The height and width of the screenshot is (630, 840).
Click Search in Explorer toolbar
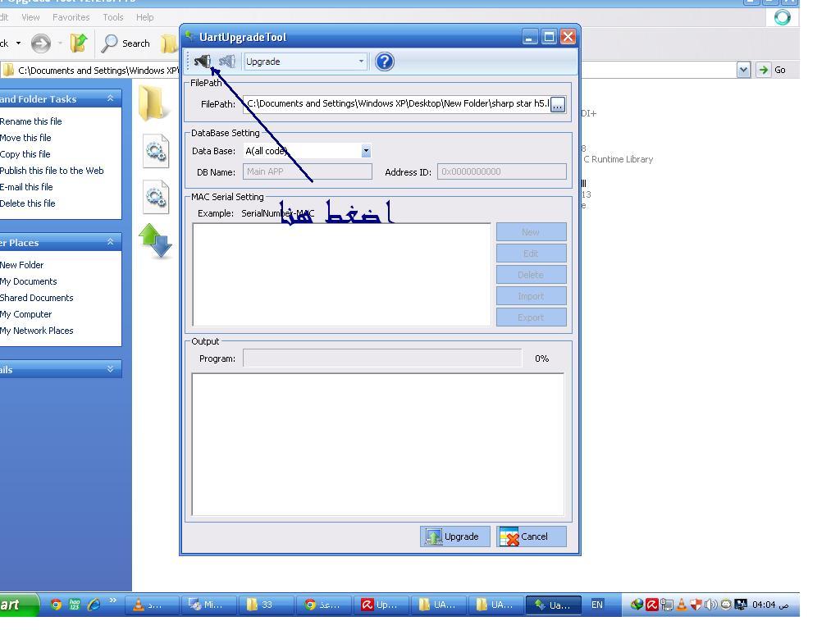[126, 43]
